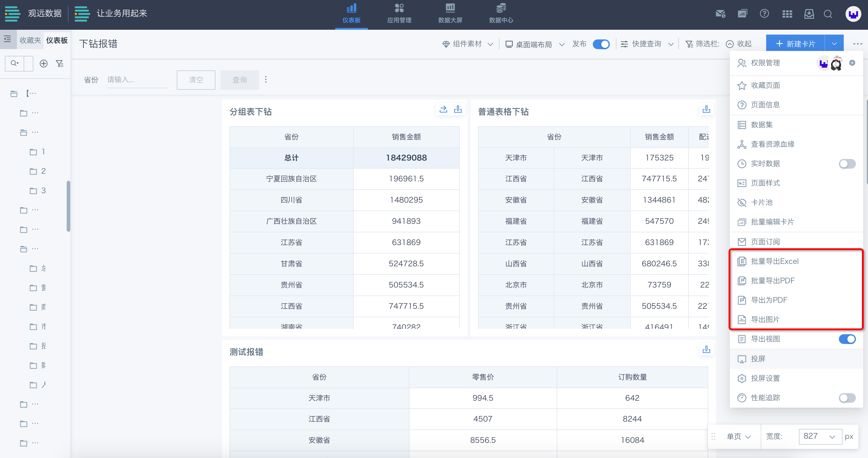Open the help question mark icon
Image resolution: width=868 pixels, height=458 pixels.
point(764,14)
